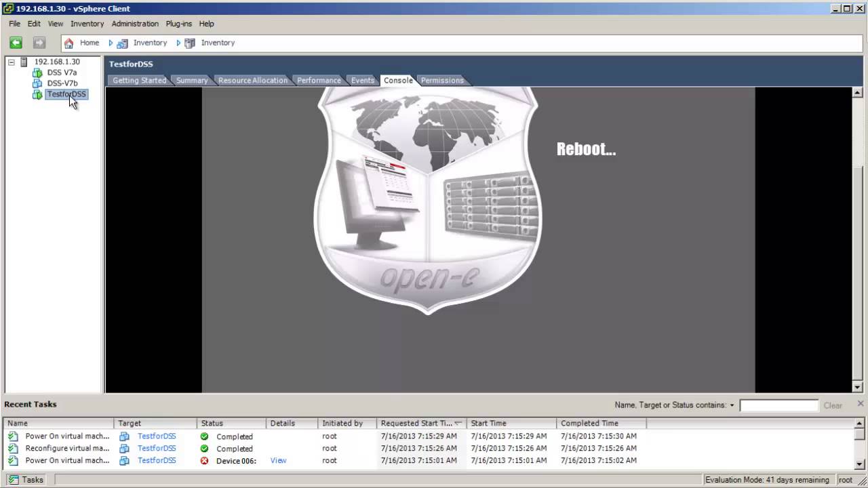Click the 192.168.1.30 host server icon
Screen dimensions: 868x488
(24, 62)
